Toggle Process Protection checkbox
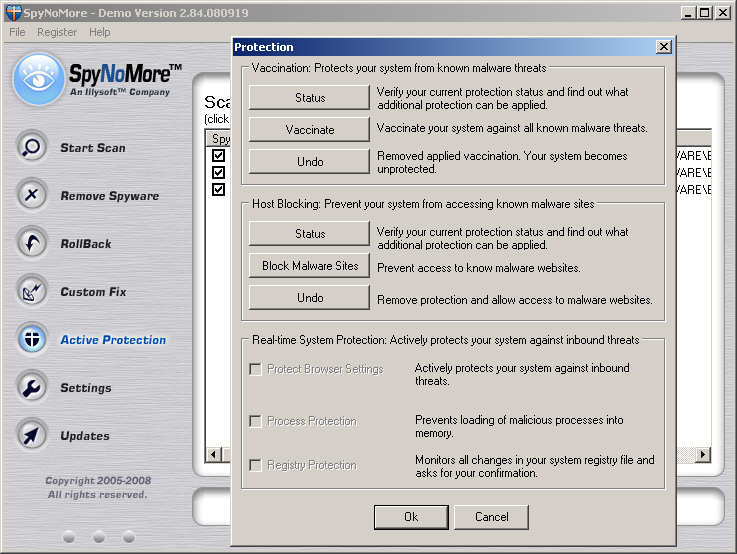Viewport: 737px width, 554px height. coord(255,421)
